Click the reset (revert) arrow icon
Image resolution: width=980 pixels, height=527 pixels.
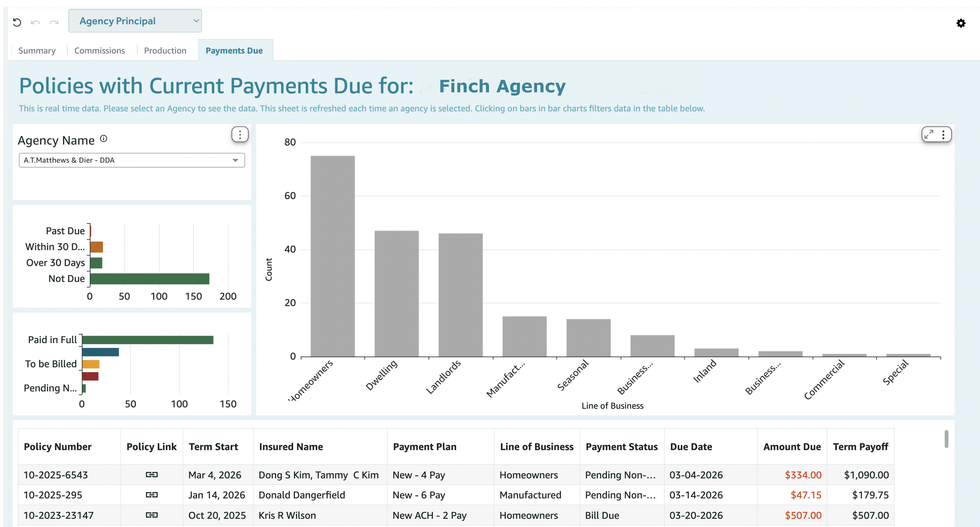click(17, 22)
